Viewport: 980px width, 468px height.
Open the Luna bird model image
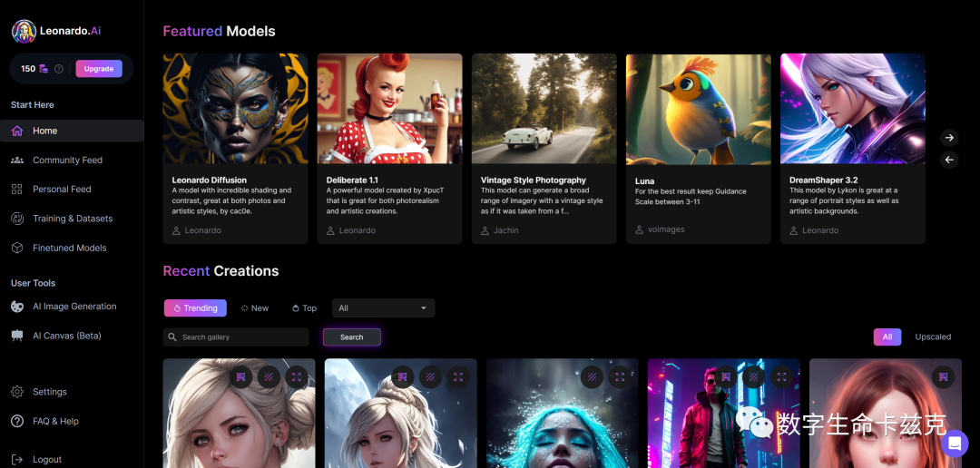699,109
